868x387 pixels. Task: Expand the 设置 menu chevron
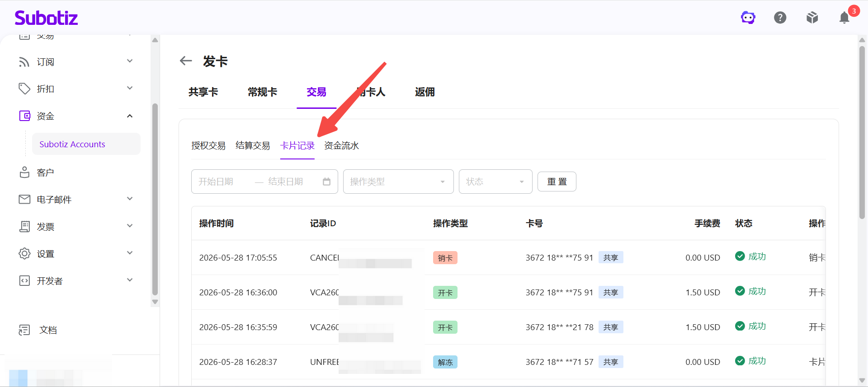pyautogui.click(x=130, y=253)
